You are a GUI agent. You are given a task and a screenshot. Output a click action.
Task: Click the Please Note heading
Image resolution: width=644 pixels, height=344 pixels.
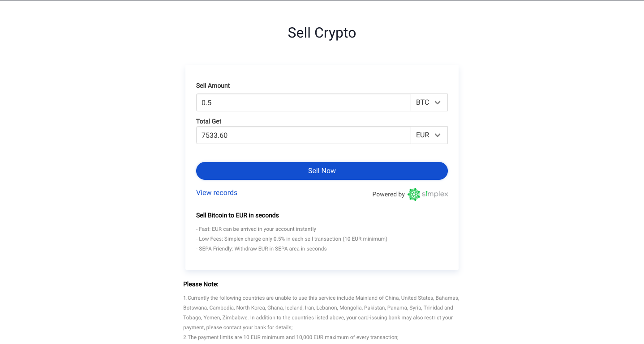(201, 284)
